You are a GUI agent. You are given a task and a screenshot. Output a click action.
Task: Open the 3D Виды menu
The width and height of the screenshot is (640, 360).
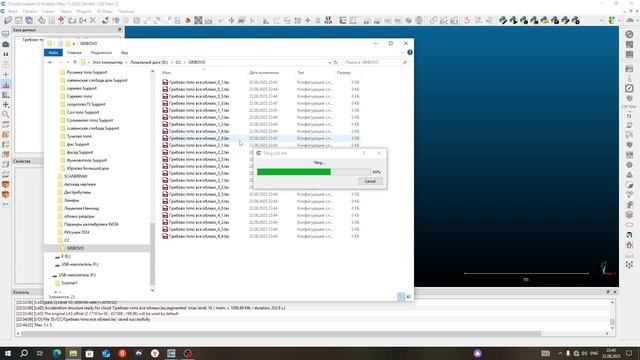105,11
